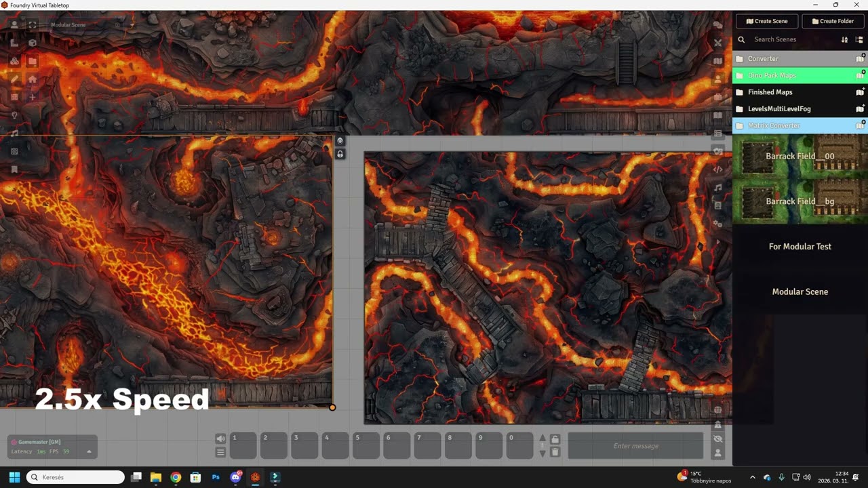Click the Create Folder button
This screenshot has height=488, width=868.
pyautogui.click(x=833, y=21)
